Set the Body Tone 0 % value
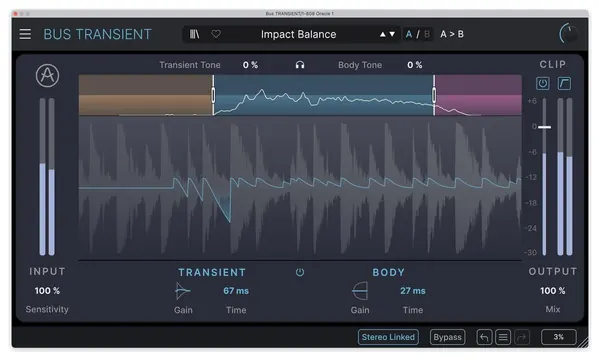Screen dimensions: 600x360 415,65
